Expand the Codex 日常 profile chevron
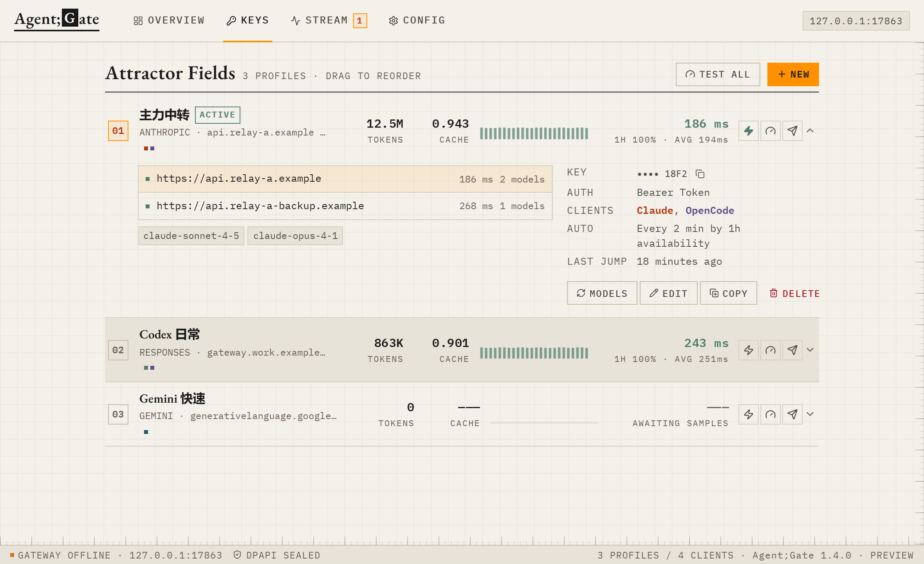 [x=810, y=350]
